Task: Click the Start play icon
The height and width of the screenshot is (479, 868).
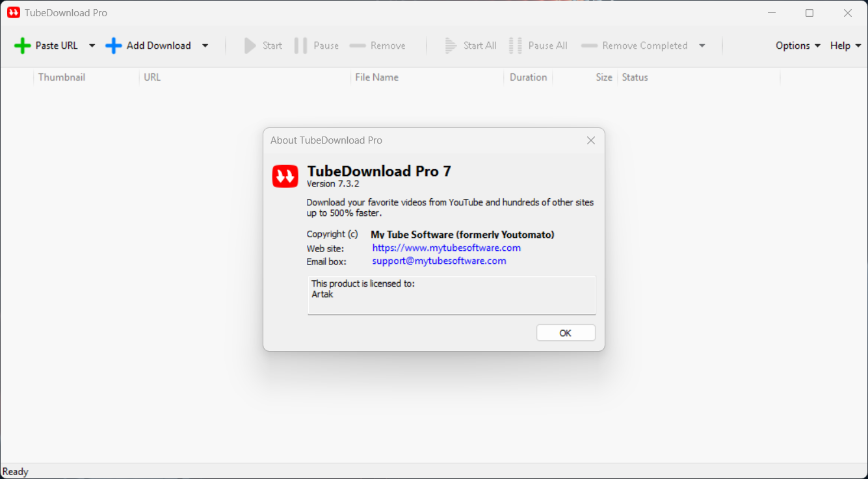Action: (250, 45)
